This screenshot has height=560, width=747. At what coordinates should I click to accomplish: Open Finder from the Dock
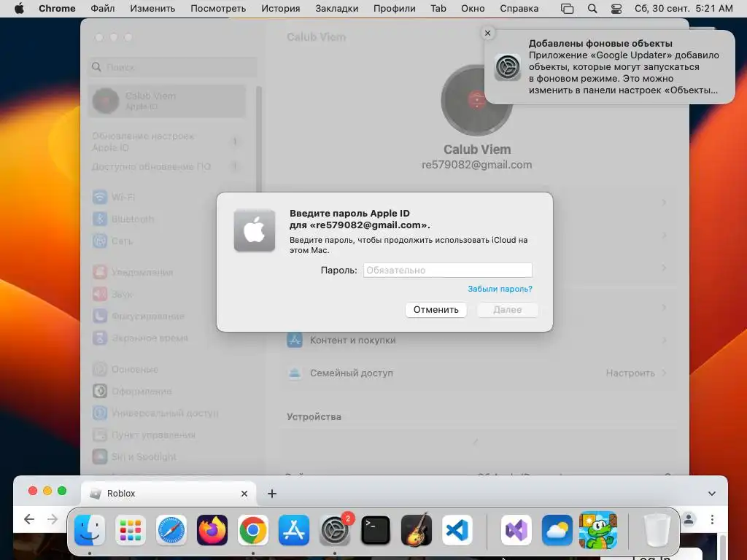pos(90,530)
